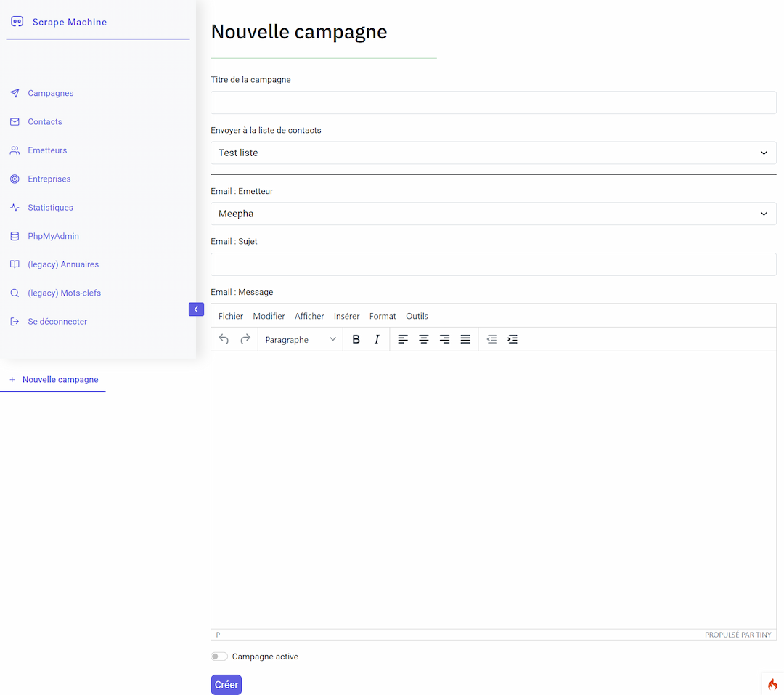784x695 pixels.
Task: Toggle bold formatting
Action: coord(356,339)
